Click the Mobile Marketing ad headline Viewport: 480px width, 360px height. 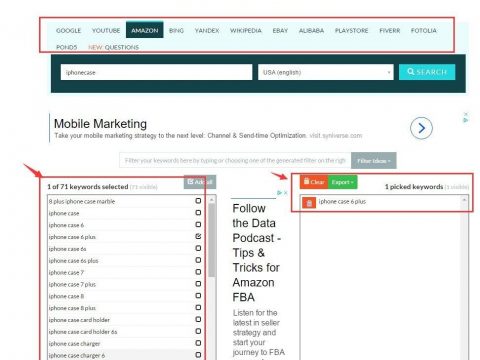click(x=100, y=124)
